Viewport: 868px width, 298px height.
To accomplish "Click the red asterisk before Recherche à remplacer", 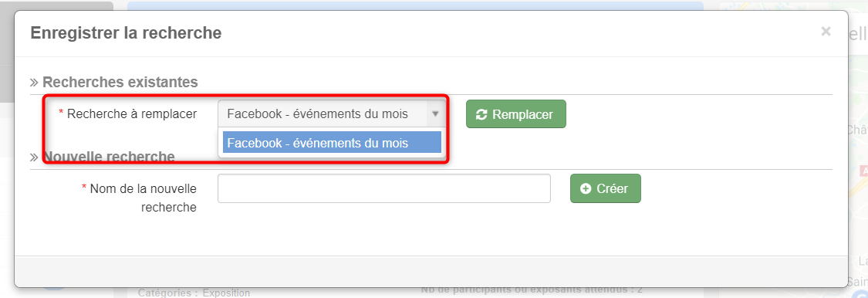I will point(61,113).
